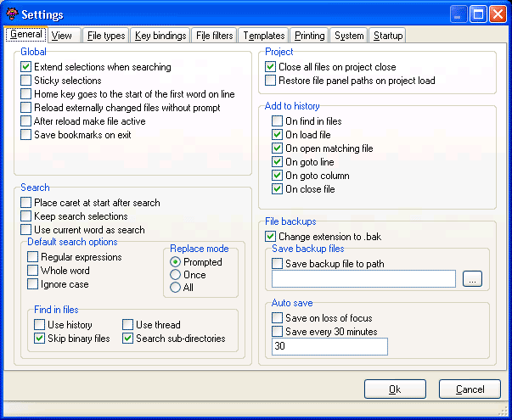Click the auto save minutes field
The image size is (512, 420).
tap(329, 346)
